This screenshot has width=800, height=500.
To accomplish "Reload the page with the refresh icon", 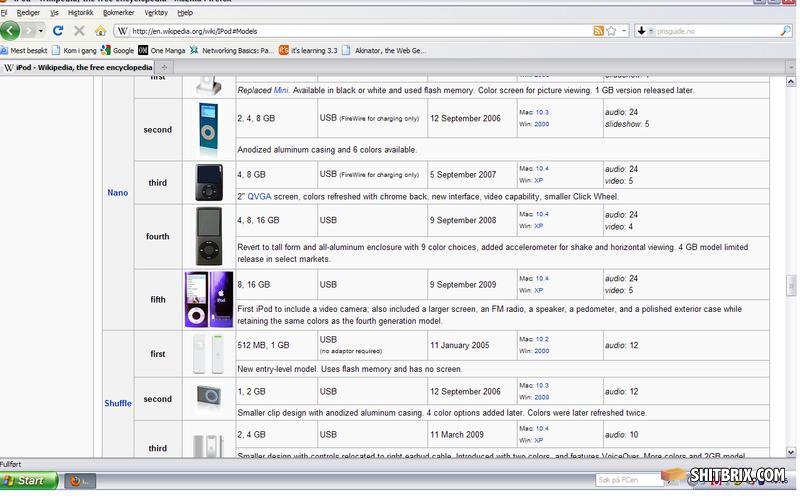I will 58,31.
